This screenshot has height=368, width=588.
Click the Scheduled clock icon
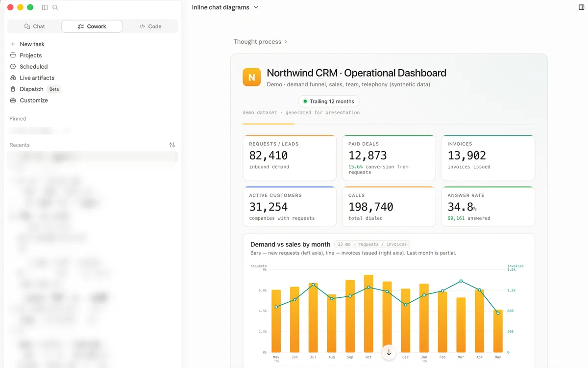(x=13, y=67)
